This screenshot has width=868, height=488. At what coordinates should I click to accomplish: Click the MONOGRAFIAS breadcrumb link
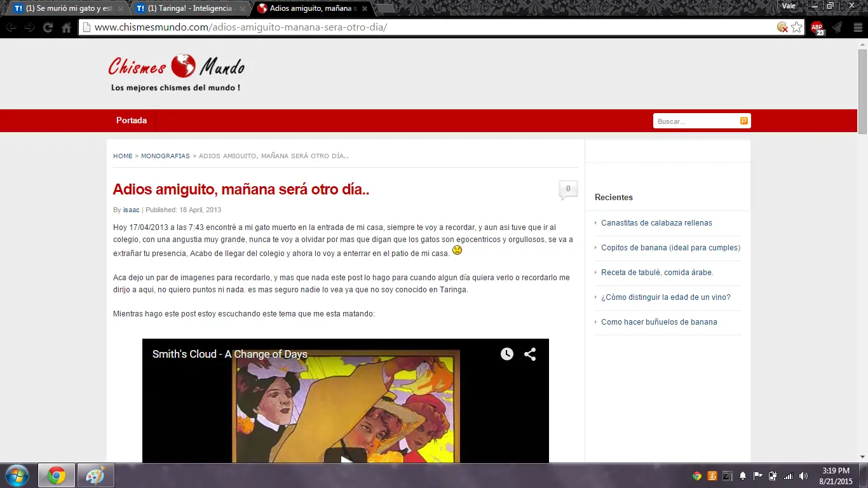165,156
